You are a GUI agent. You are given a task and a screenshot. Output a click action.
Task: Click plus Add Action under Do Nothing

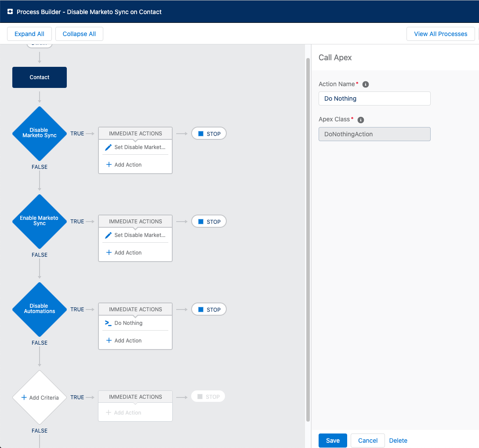[124, 341]
